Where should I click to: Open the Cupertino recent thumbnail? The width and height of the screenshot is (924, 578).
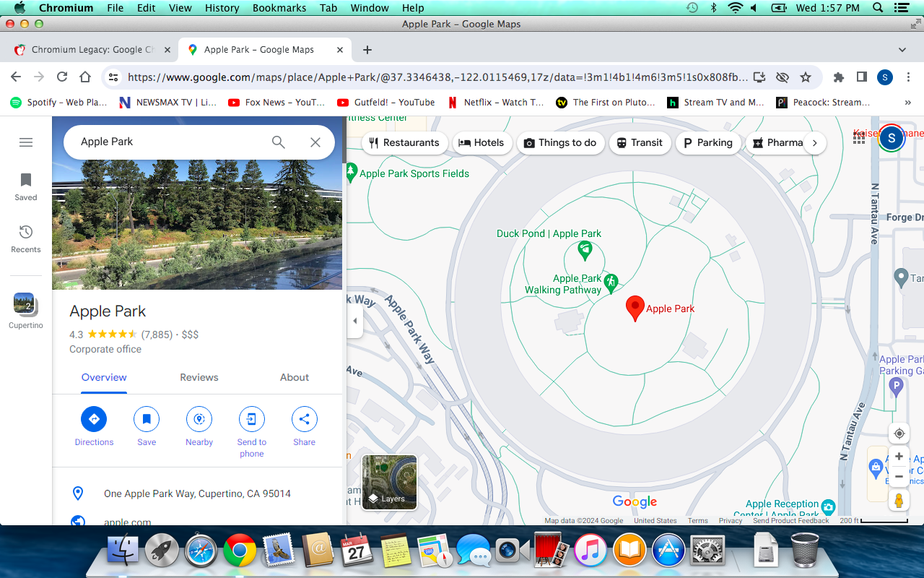[x=26, y=311]
